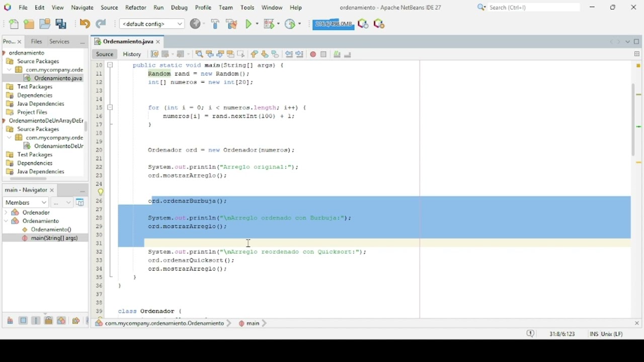Collapse com.mycompany.orde package under ordenamiento

9,70
